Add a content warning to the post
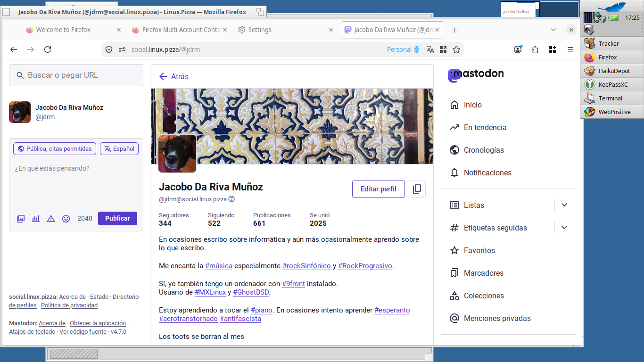Viewport: 644px width, 362px height. [x=51, y=219]
